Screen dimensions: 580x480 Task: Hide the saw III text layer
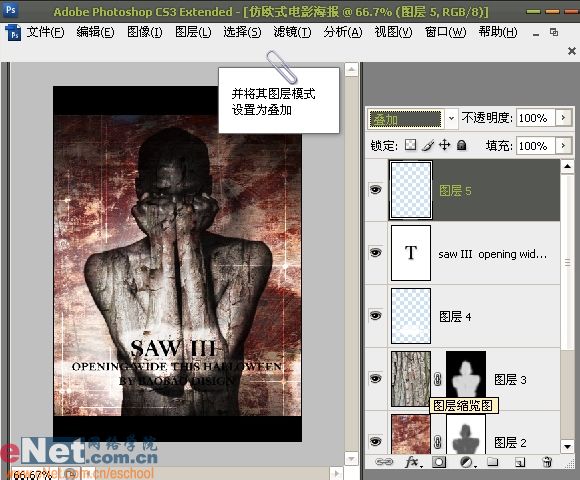375,253
